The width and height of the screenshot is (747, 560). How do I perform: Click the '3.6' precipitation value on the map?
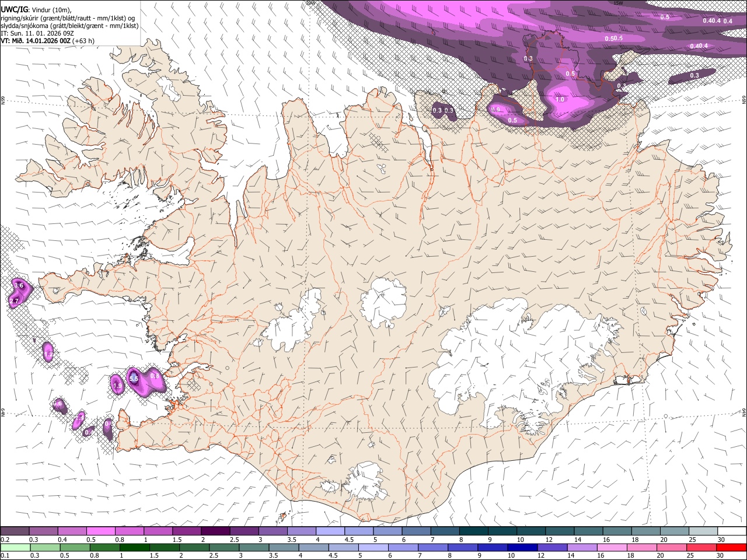coord(19,285)
